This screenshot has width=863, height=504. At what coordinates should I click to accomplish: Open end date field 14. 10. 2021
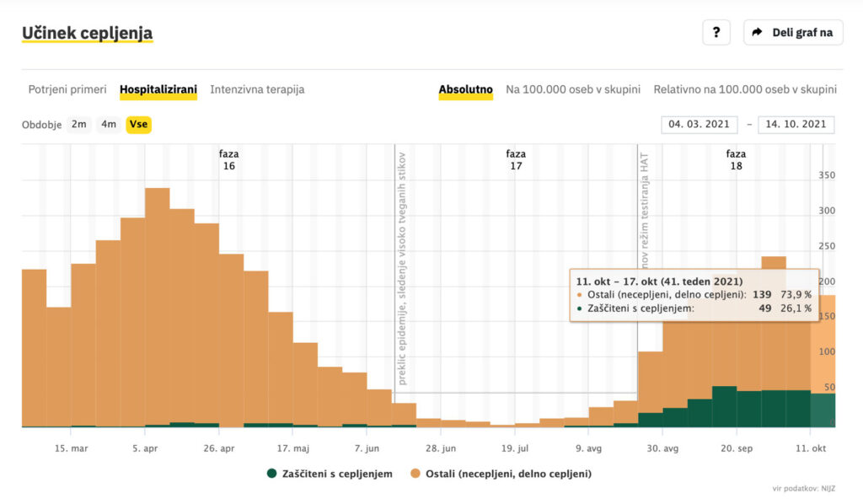click(796, 125)
